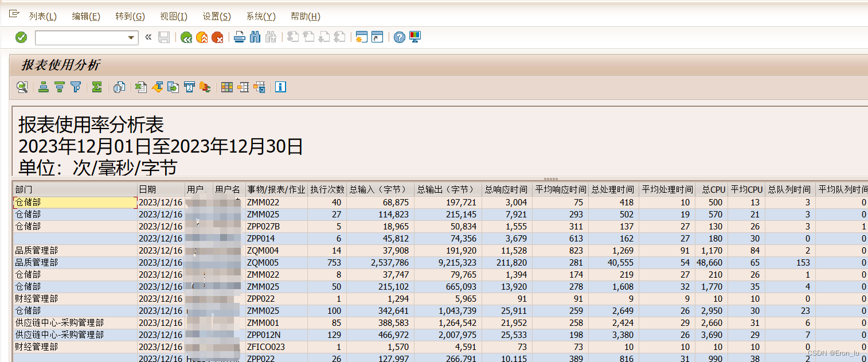Create a new session with the sessions icon
The width and height of the screenshot is (868, 362).
point(361,37)
